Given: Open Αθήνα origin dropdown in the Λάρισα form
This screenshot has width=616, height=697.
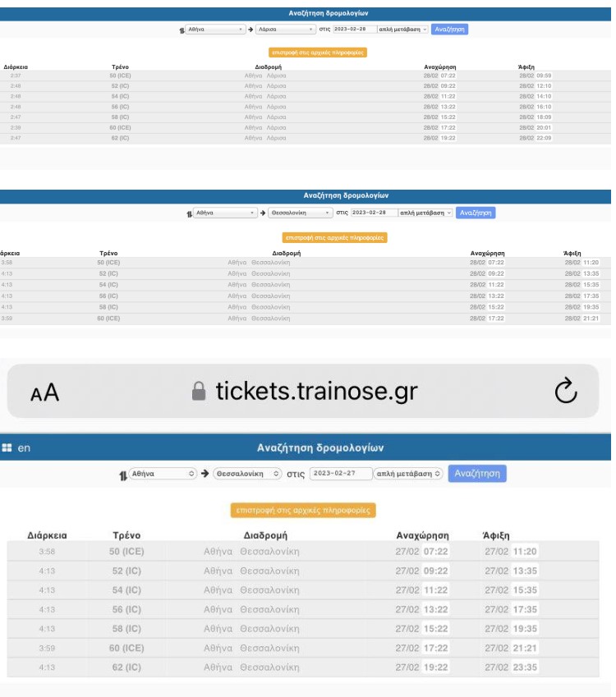Looking at the screenshot, I should [216, 29].
